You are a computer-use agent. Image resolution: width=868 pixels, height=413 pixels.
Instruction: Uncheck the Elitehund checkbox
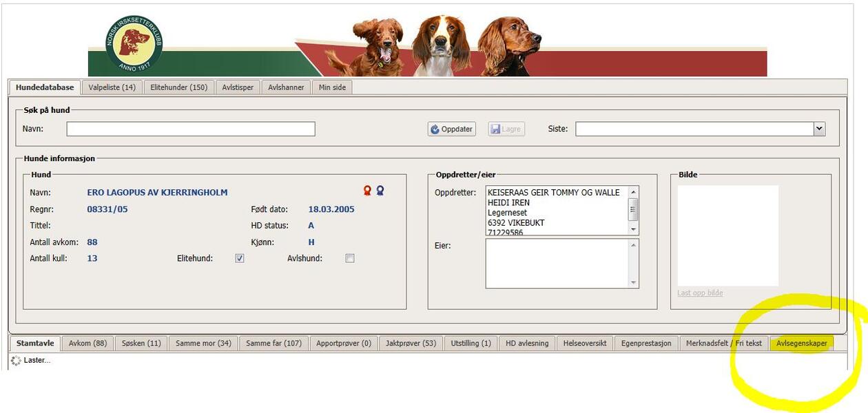tap(240, 258)
